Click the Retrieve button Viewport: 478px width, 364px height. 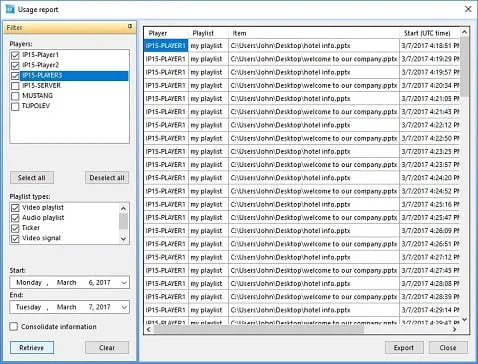click(32, 348)
